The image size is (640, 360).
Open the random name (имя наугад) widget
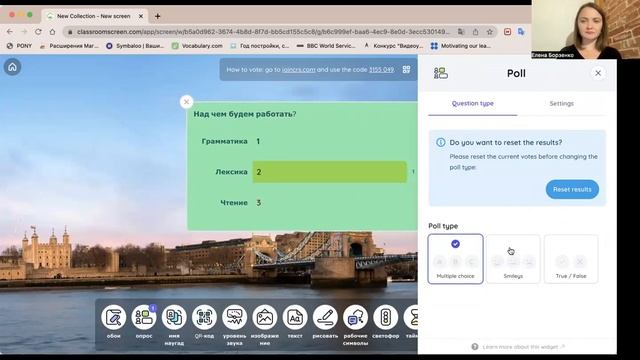pyautogui.click(x=174, y=317)
